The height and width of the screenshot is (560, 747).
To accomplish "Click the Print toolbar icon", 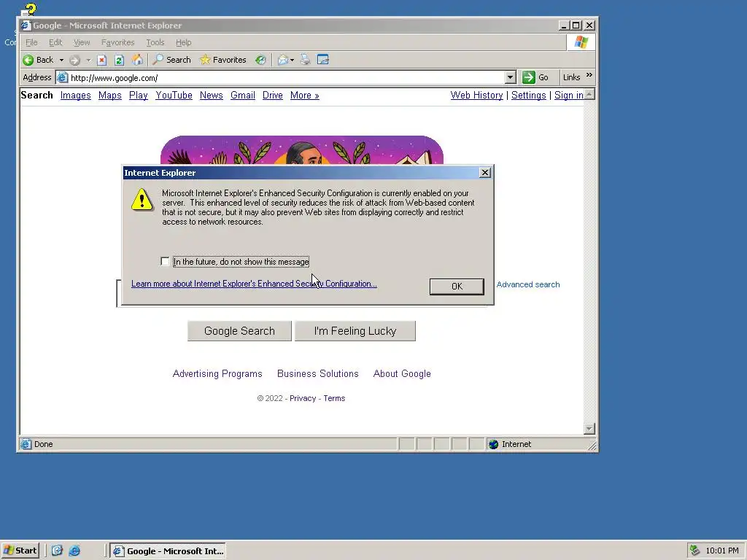I will coord(306,60).
